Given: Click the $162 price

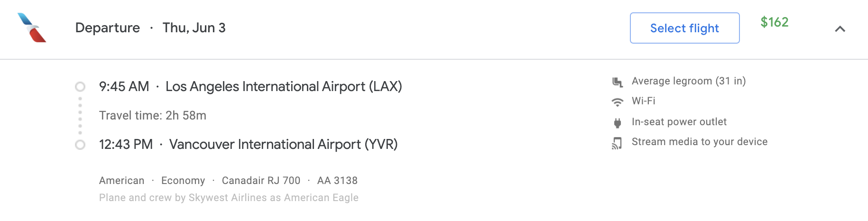Looking at the screenshot, I should (774, 22).
